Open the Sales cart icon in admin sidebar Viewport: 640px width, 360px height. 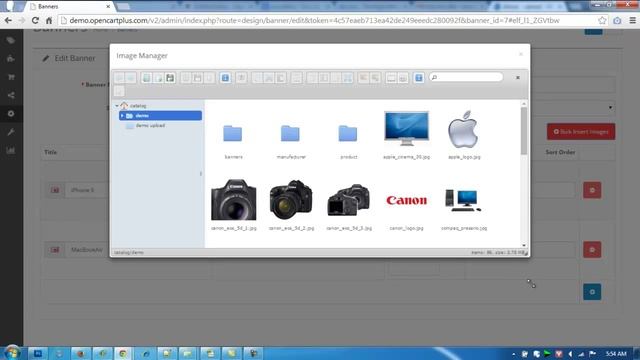(11, 77)
